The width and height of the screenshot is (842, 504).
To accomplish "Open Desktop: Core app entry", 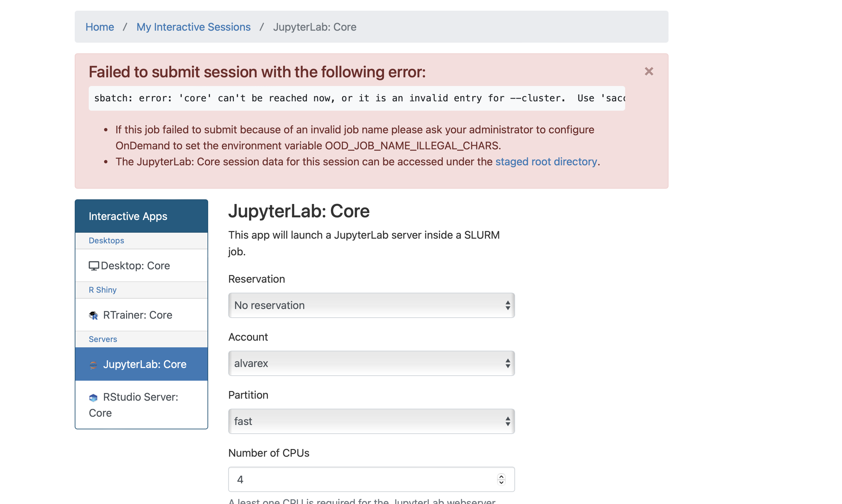I will click(141, 266).
